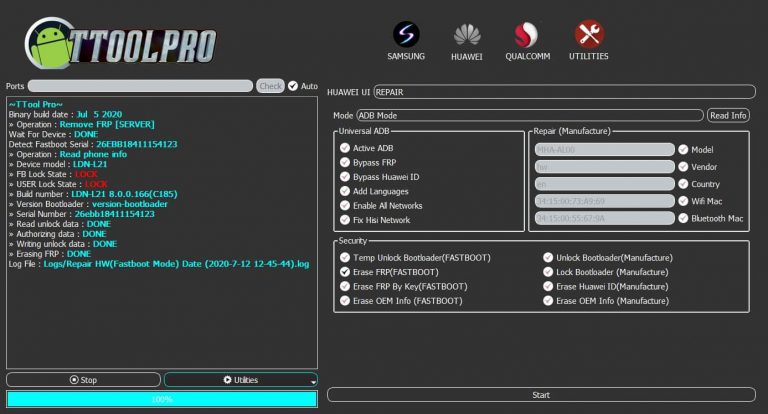
Task: Toggle the Vendor checkbox
Action: [x=683, y=167]
